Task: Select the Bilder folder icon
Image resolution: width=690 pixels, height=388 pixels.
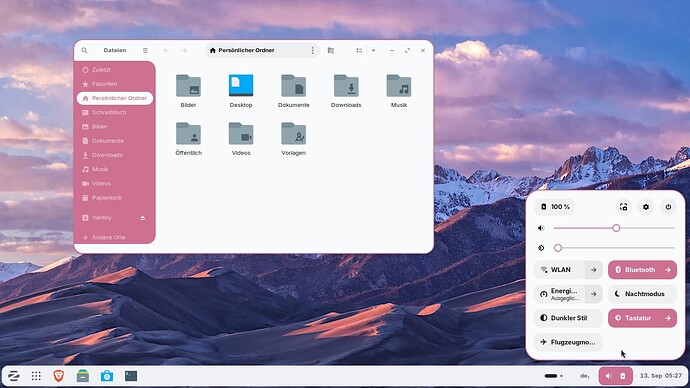Action: [x=188, y=86]
